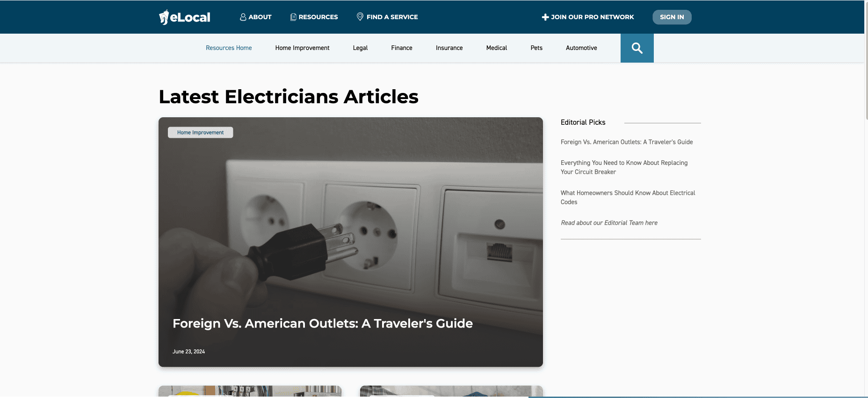Select the Resources Home tab

pyautogui.click(x=229, y=48)
